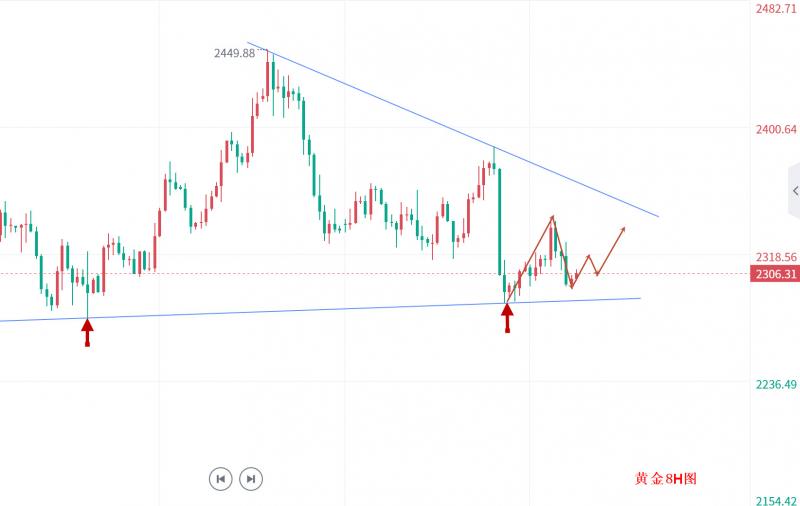This screenshot has width=800, height=506.
Task: Click the left red up-arrow marker
Action: 87,330
